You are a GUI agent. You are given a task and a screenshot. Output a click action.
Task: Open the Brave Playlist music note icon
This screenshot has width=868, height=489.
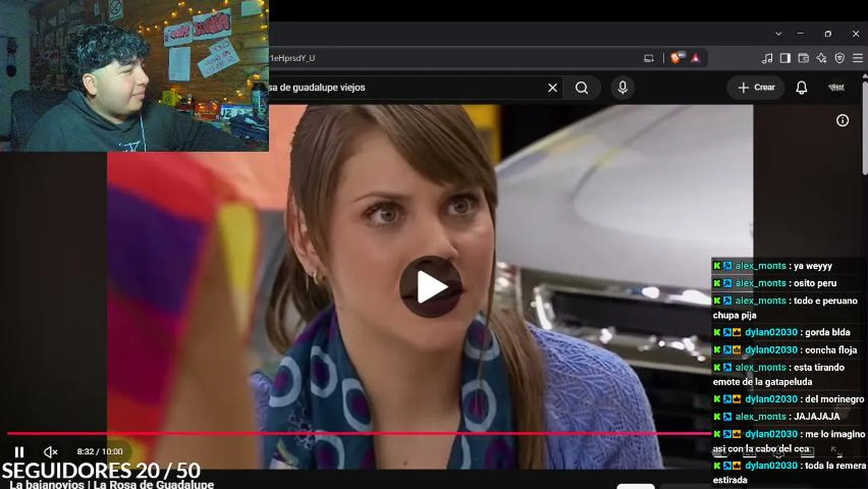click(767, 58)
